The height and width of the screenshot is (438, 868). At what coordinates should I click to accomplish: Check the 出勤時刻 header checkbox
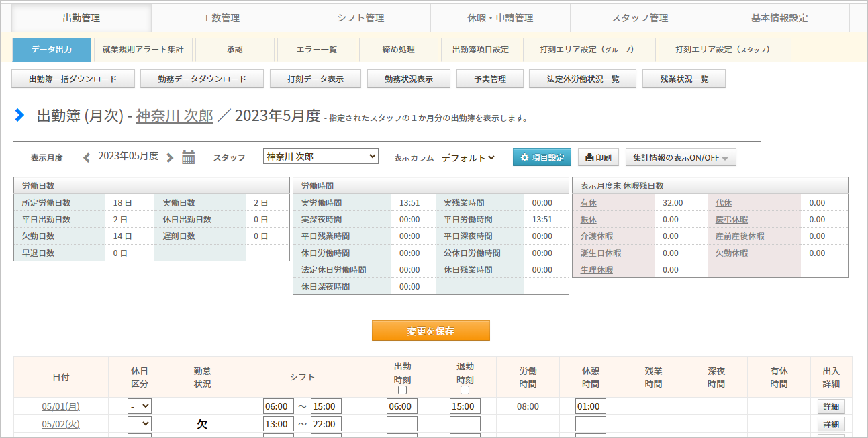tap(402, 390)
